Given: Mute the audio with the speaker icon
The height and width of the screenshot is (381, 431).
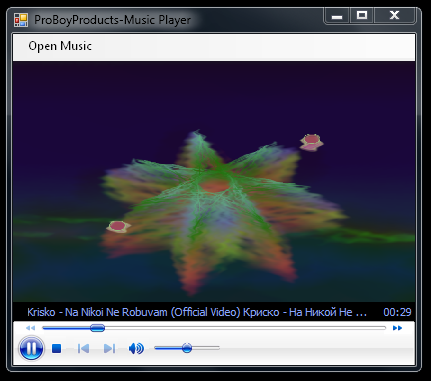Looking at the screenshot, I should coord(136,348).
